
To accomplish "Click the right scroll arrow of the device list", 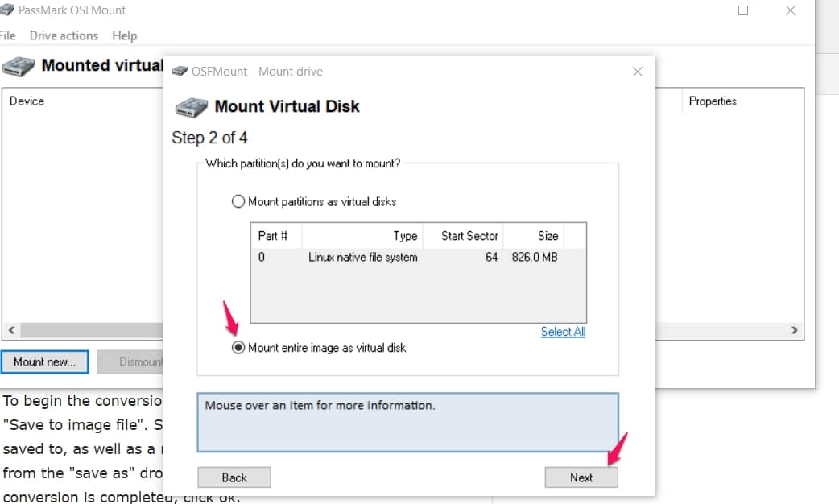I will pyautogui.click(x=794, y=330).
